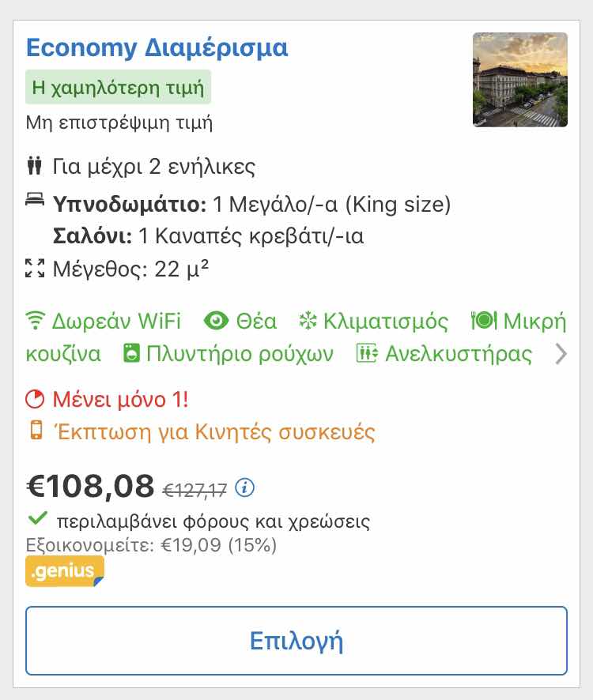Click the elevator icon beside Ανελκυστήρας
593x700 pixels.
click(367, 353)
